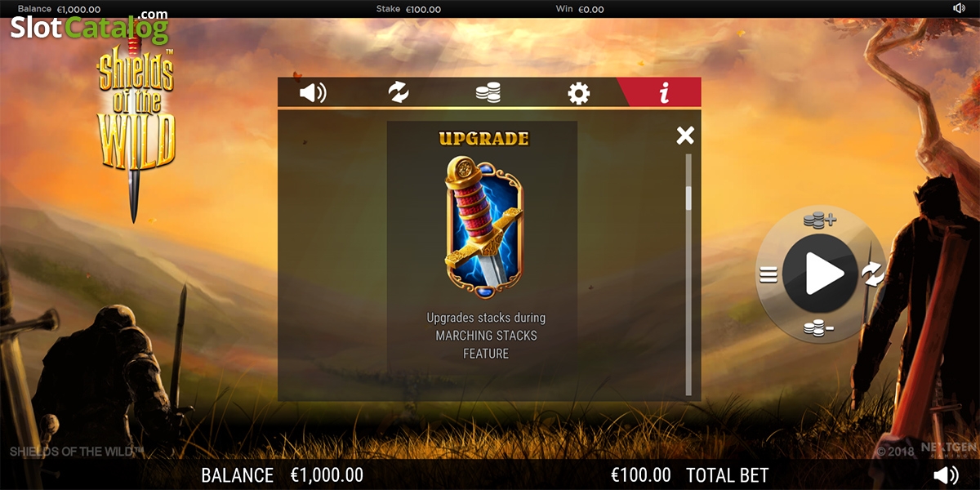This screenshot has width=980, height=490.
Task: Open the bet coins tab in panel
Action: [488, 93]
